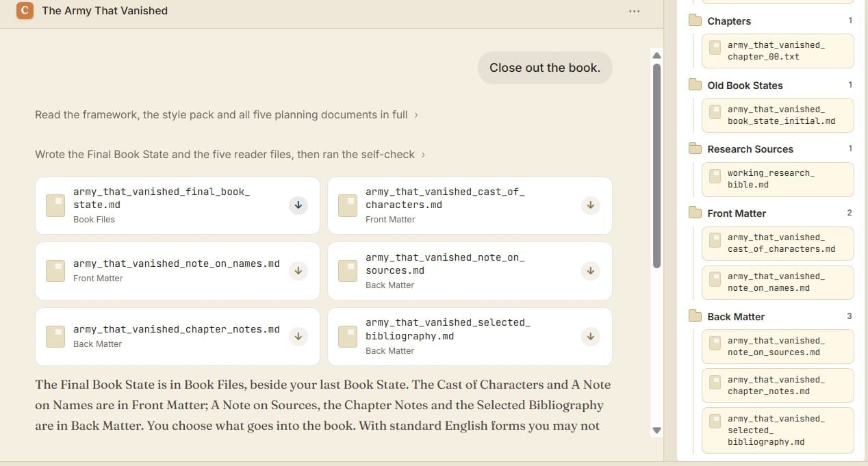Click file icon beside sidebar cast_of_characters.md
This screenshot has width=868, height=466.
(x=715, y=240)
